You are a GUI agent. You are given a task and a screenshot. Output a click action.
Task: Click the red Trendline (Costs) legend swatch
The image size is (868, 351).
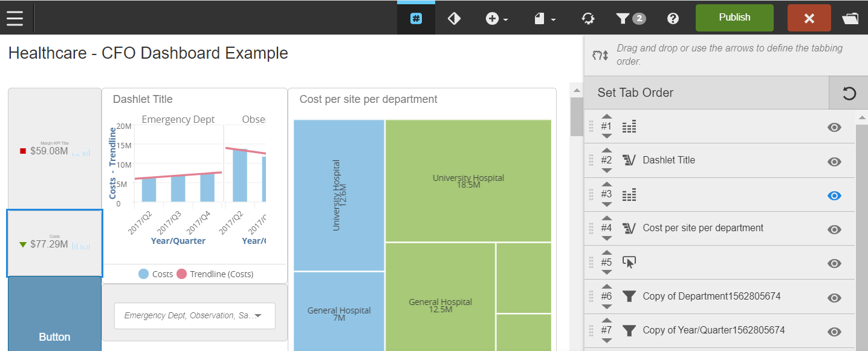coord(181,274)
